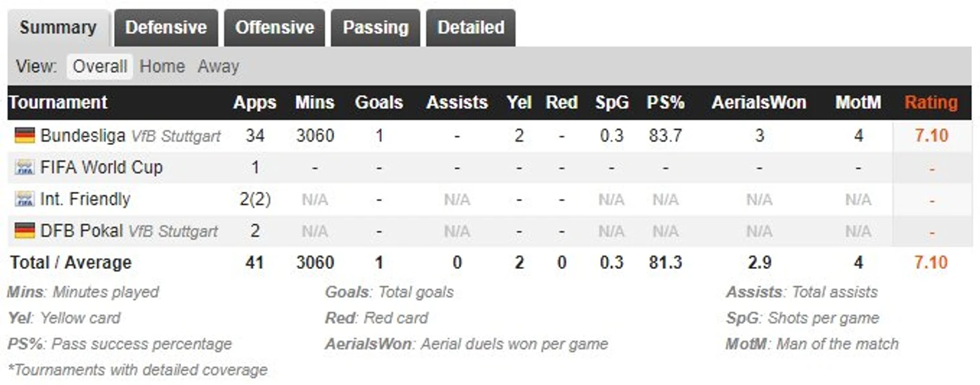
Task: Select the Detailed tab
Action: click(x=471, y=27)
